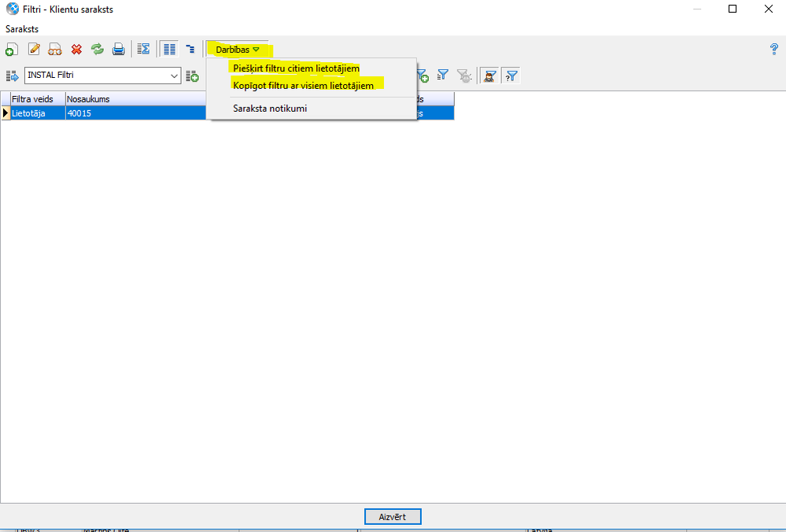Maximize the Filtri window
The height and width of the screenshot is (532, 786).
tap(732, 9)
